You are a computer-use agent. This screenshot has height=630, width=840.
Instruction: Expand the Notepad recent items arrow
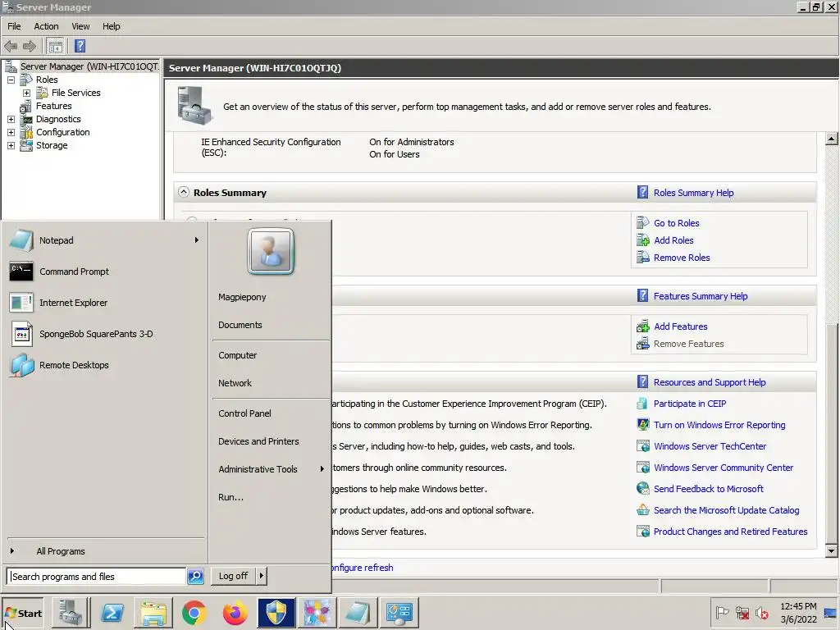pyautogui.click(x=197, y=240)
